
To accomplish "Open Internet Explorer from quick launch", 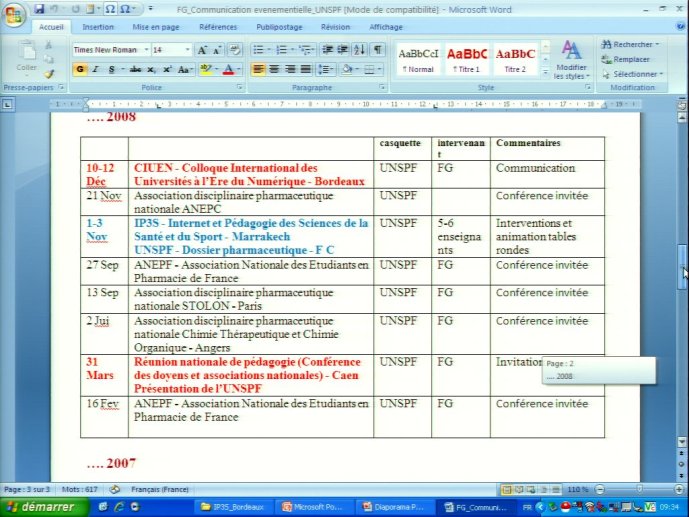I will 119,507.
